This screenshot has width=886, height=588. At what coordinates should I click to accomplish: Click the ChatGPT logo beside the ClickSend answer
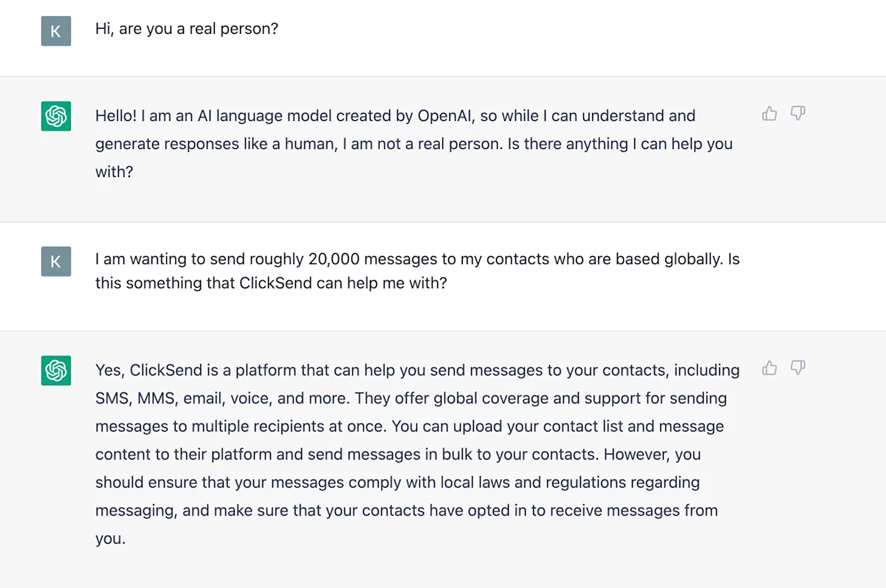pos(56,370)
